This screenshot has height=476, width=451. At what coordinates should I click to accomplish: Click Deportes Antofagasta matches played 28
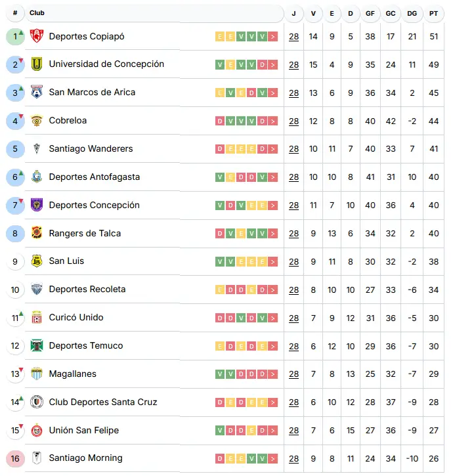(x=293, y=177)
